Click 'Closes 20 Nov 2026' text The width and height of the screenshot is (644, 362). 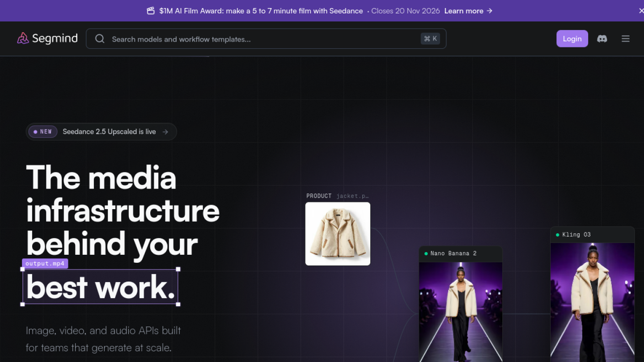point(406,11)
